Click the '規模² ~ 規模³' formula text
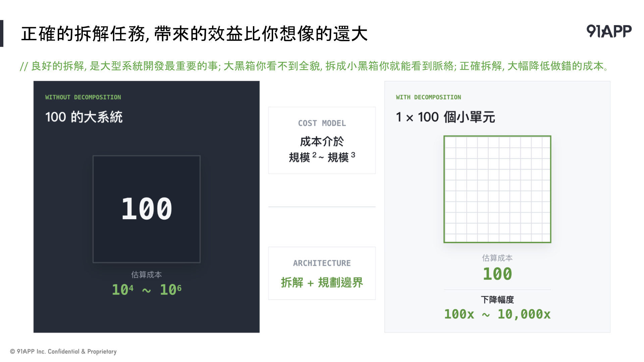The width and height of the screenshot is (644, 362). tap(322, 157)
